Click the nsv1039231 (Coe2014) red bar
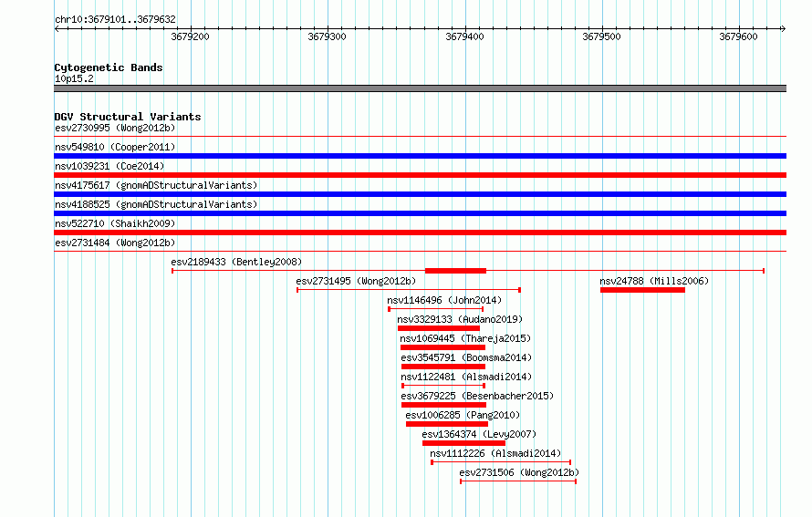This screenshot has width=812, height=517. point(420,175)
